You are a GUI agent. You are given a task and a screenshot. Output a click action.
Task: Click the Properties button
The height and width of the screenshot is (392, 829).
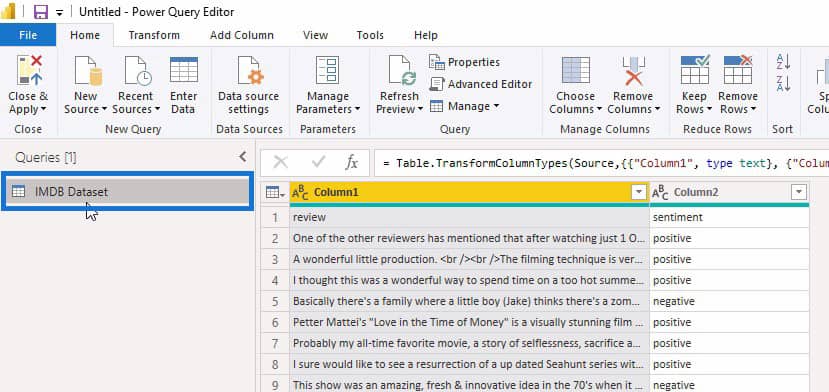[464, 62]
